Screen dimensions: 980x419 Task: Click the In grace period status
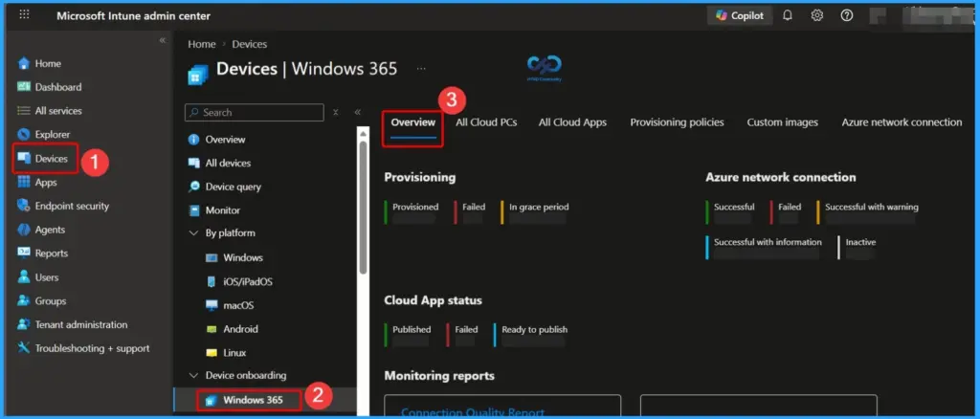coord(539,207)
